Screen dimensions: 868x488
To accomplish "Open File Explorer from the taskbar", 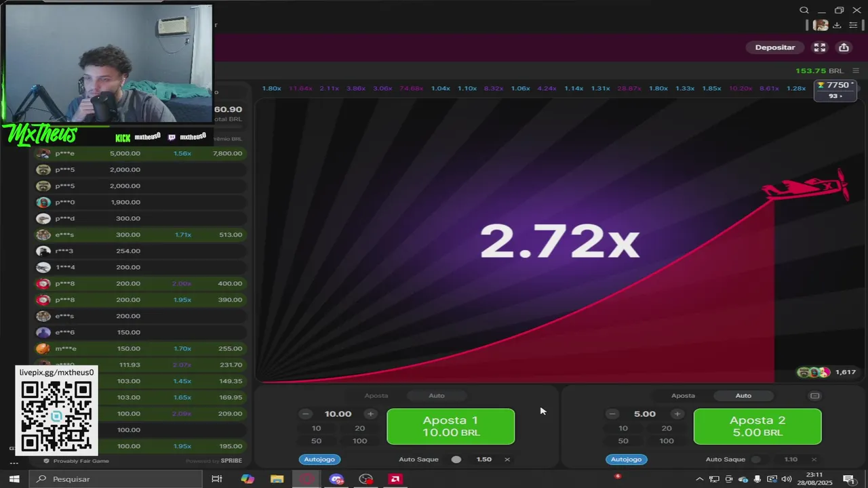I will pos(277,479).
